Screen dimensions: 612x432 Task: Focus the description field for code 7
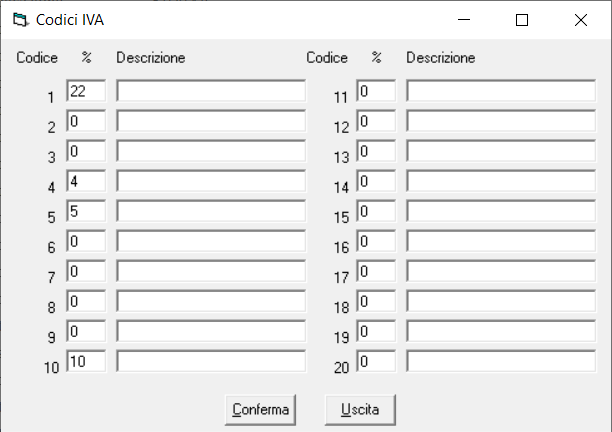tap(211, 271)
